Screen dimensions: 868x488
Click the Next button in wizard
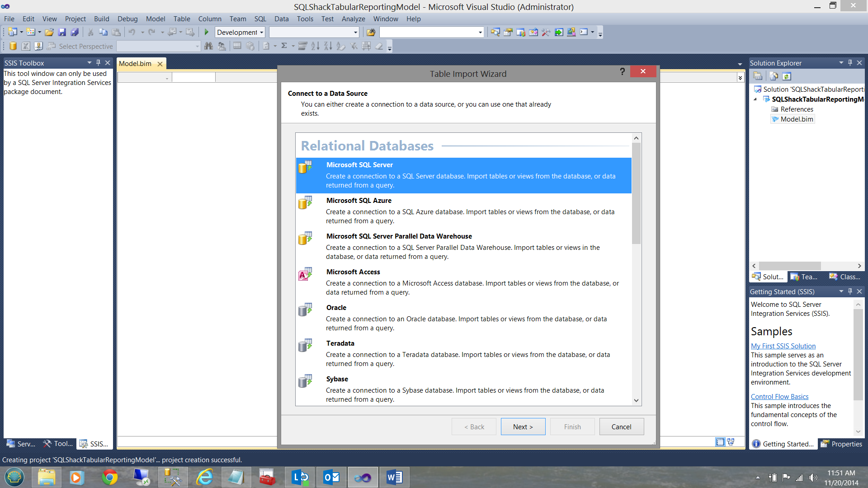click(523, 427)
